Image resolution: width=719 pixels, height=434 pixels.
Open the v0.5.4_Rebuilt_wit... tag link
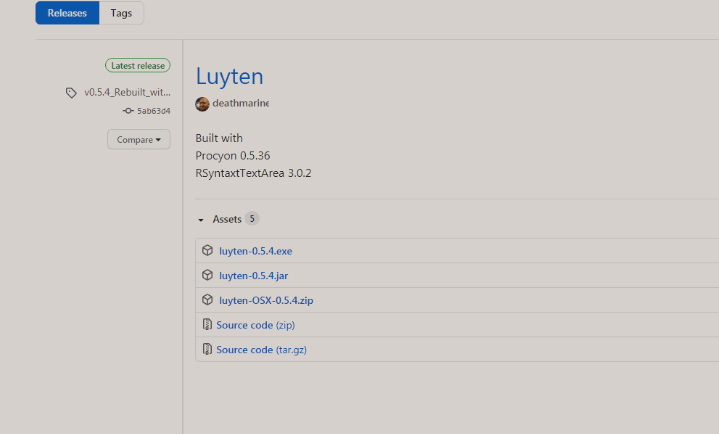pos(127,92)
